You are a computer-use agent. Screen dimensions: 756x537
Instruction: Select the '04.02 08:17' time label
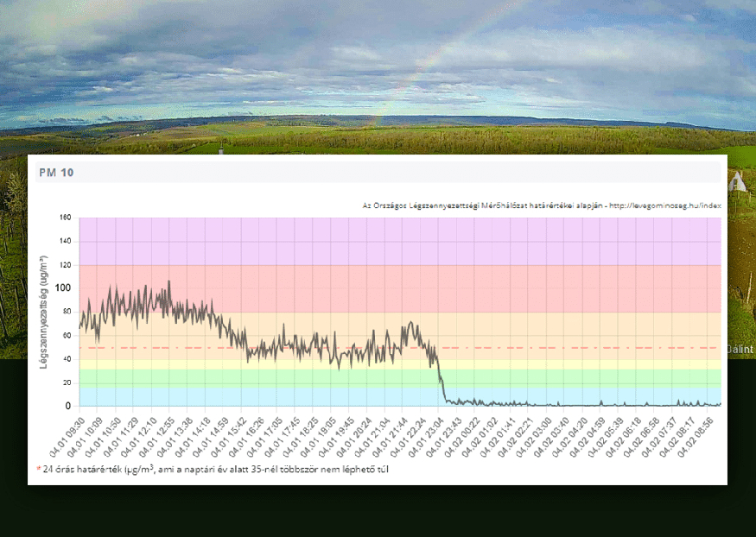coord(677,436)
